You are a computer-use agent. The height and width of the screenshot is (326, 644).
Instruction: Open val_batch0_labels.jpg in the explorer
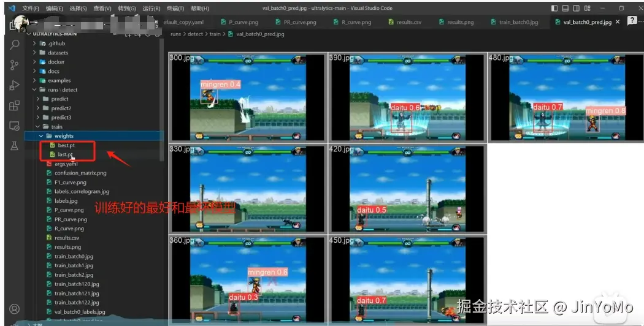coord(80,312)
